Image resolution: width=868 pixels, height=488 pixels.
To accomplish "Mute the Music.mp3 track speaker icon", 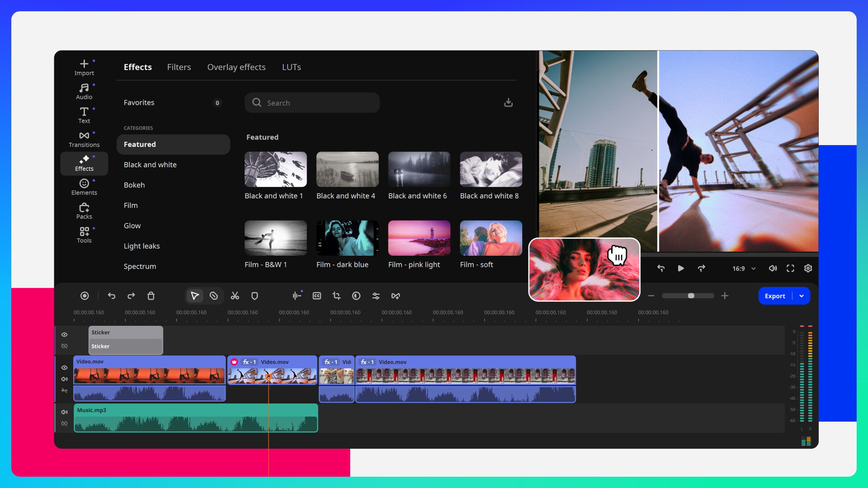I will [65, 412].
